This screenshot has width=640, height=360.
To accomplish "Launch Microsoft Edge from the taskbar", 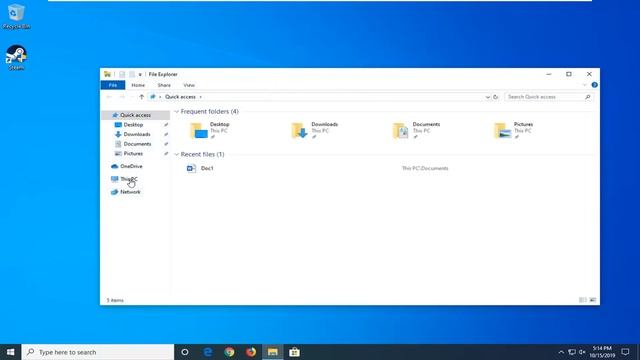I will (x=208, y=352).
